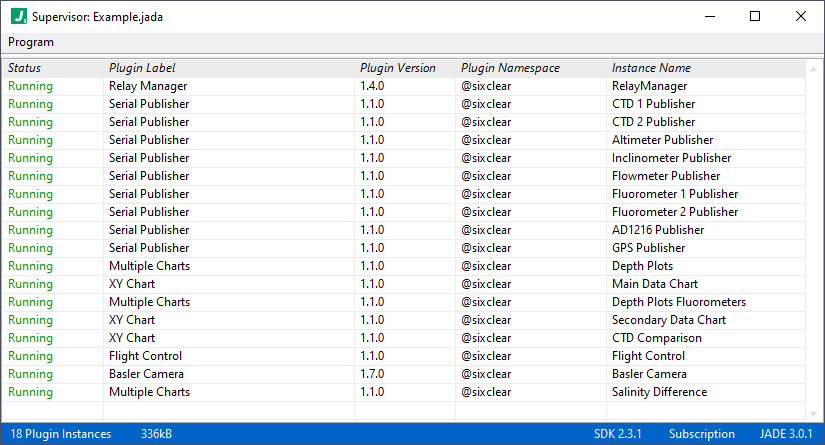The image size is (825, 445).
Task: Click the Plugin Namespace column header
Action: pos(510,68)
